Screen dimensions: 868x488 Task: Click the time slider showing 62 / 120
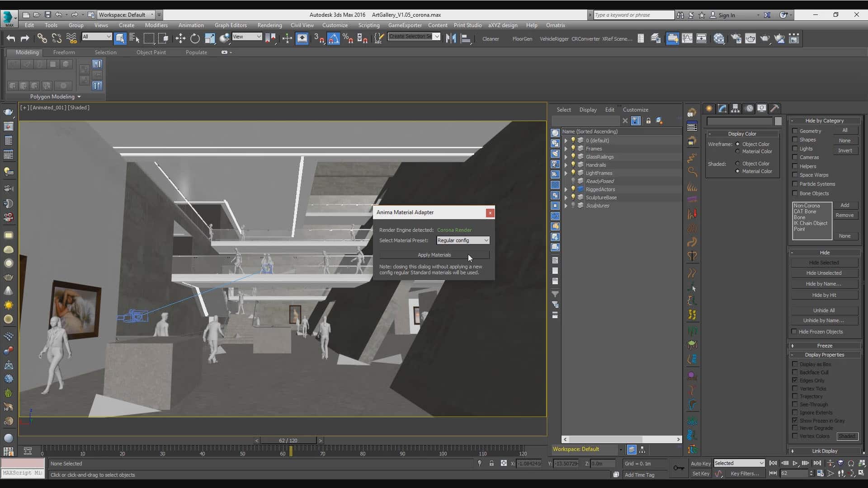click(288, 440)
